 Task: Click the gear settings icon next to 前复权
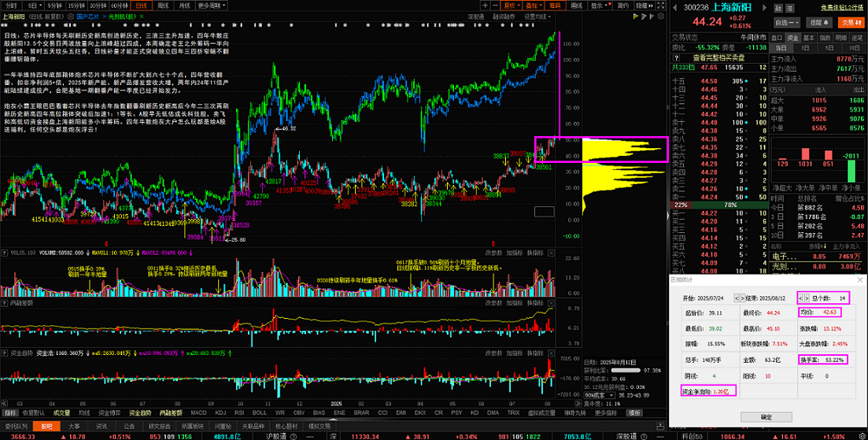[x=70, y=17]
